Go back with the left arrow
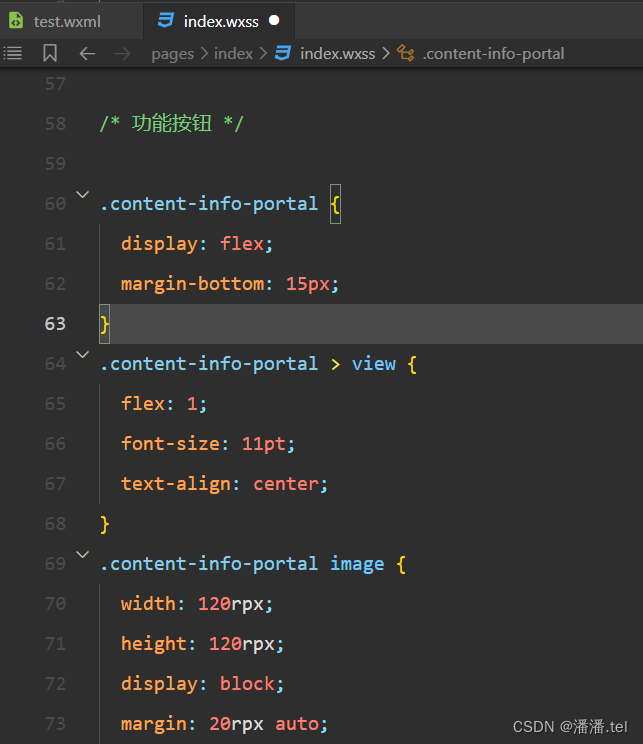This screenshot has height=744, width=643. (x=87, y=54)
